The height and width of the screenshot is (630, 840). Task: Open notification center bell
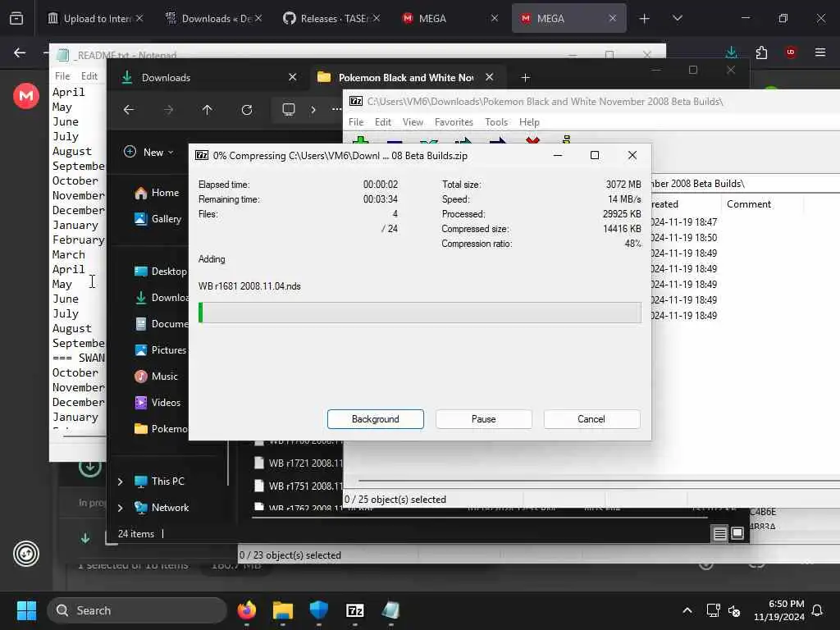click(x=818, y=610)
